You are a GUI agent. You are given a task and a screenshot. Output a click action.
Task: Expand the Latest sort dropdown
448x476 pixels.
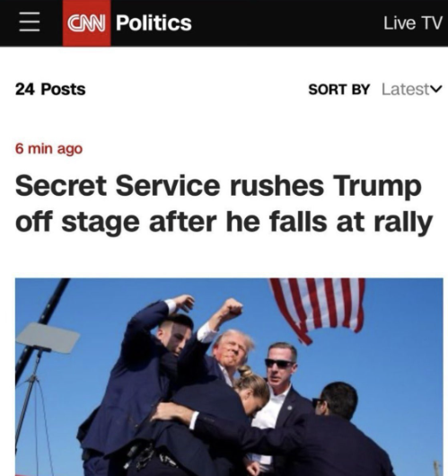click(411, 89)
